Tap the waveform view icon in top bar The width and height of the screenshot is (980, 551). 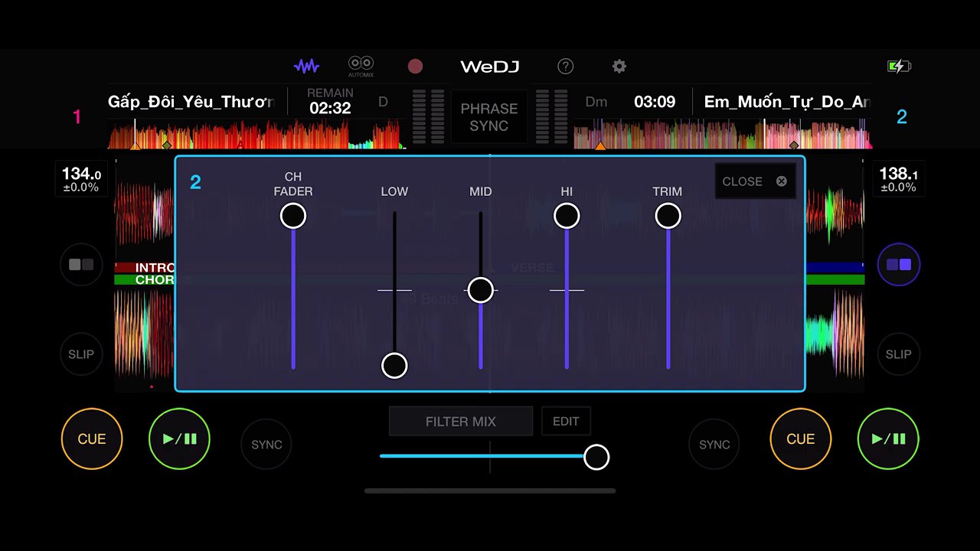[x=306, y=67]
